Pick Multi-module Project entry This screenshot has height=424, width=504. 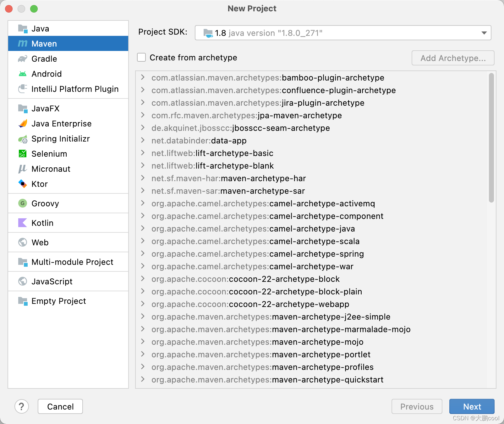pos(68,262)
